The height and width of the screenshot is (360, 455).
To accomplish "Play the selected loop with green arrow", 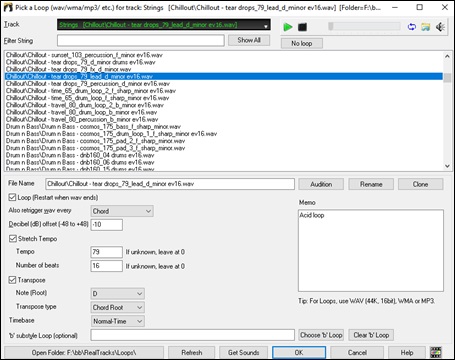I will coord(288,27).
